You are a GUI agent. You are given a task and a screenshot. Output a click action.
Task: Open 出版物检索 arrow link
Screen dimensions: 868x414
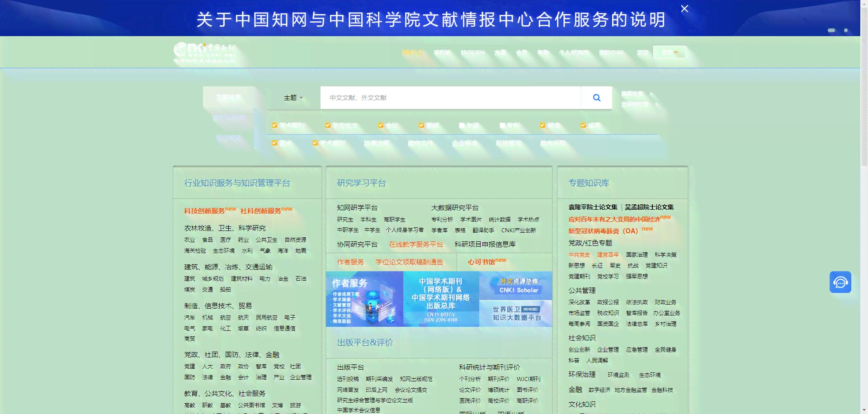(x=639, y=104)
